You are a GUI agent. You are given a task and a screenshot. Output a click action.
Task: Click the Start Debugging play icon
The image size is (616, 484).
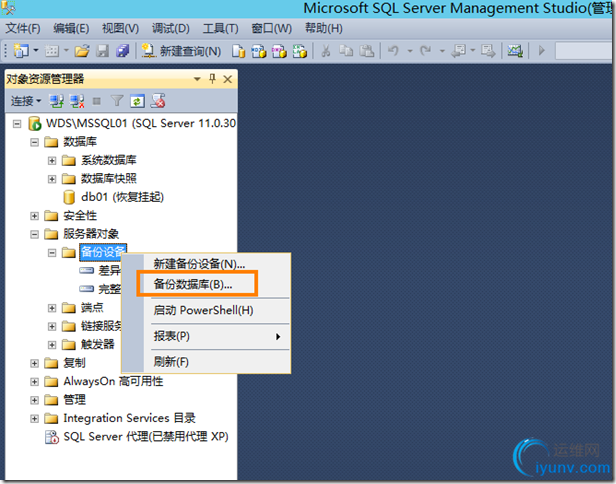(542, 51)
